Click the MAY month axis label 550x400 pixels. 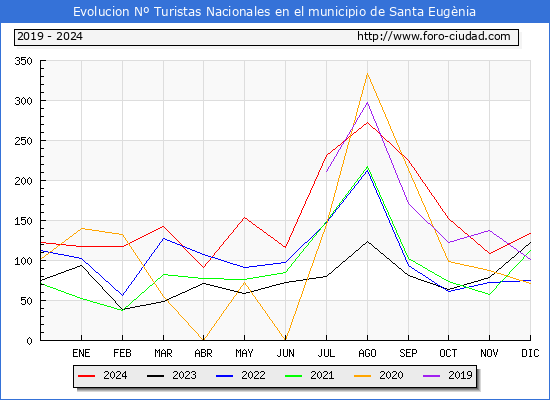point(244,353)
